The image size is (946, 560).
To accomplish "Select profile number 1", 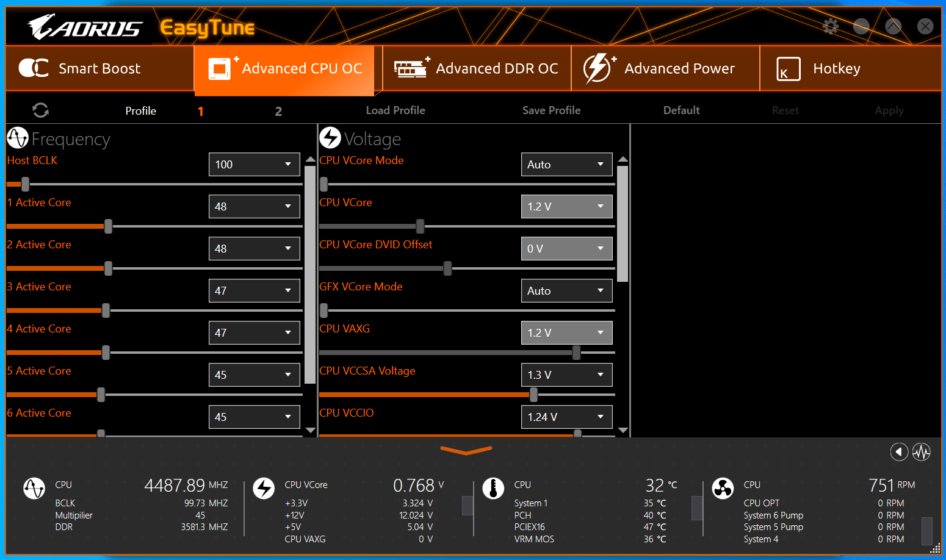I will (200, 111).
